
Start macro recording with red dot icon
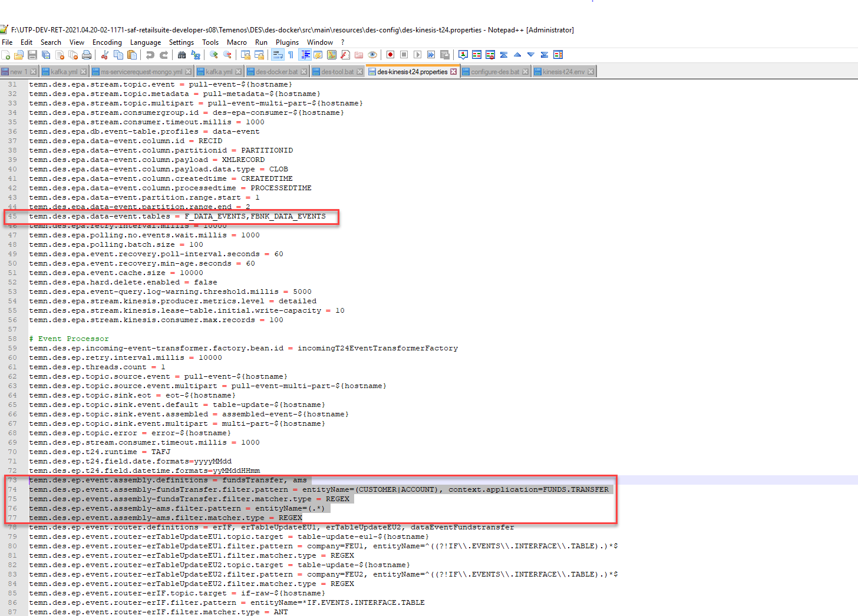click(390, 55)
